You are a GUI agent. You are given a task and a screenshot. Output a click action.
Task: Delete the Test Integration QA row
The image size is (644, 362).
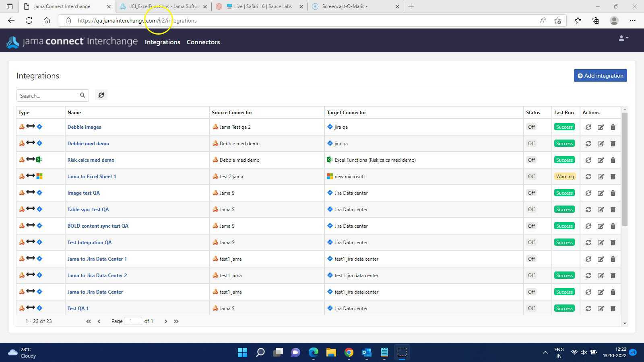pos(613,243)
